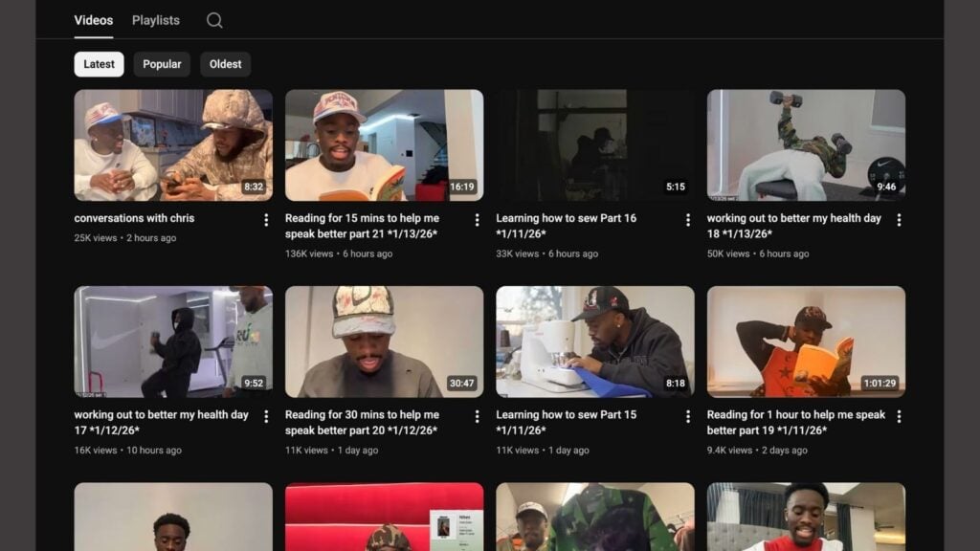The image size is (980, 551).
Task: Open the three-dot menu on Reading for 30 mins part 20
Action: [477, 415]
